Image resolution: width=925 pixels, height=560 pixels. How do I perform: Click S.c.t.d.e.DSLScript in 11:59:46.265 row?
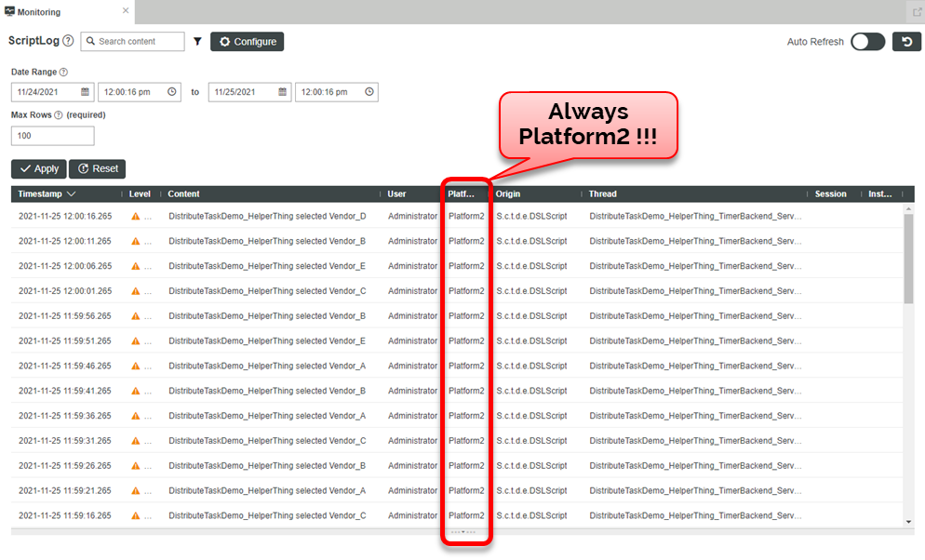point(531,367)
